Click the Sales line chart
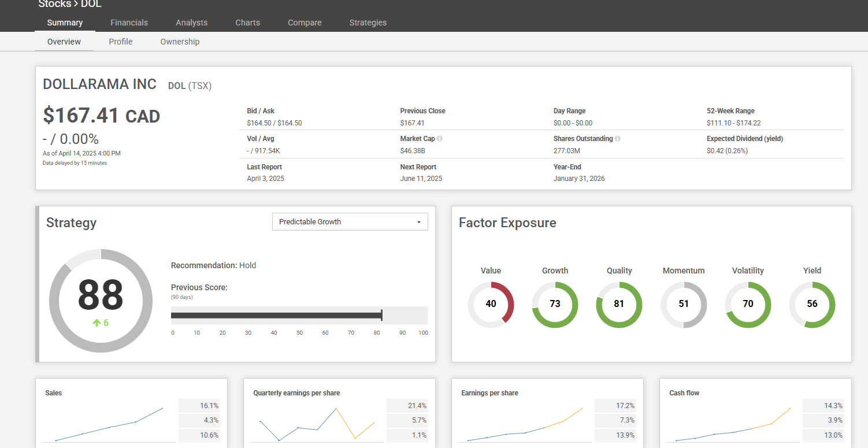 tap(109, 424)
